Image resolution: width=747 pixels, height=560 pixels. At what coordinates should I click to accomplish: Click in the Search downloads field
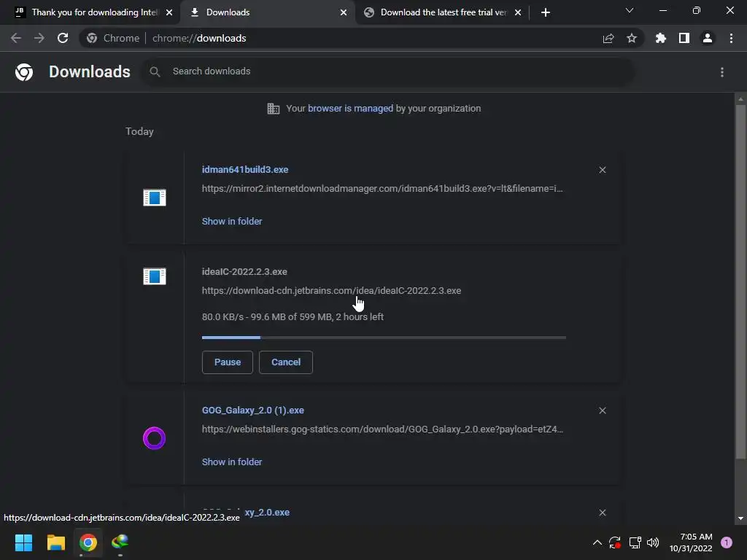click(388, 71)
